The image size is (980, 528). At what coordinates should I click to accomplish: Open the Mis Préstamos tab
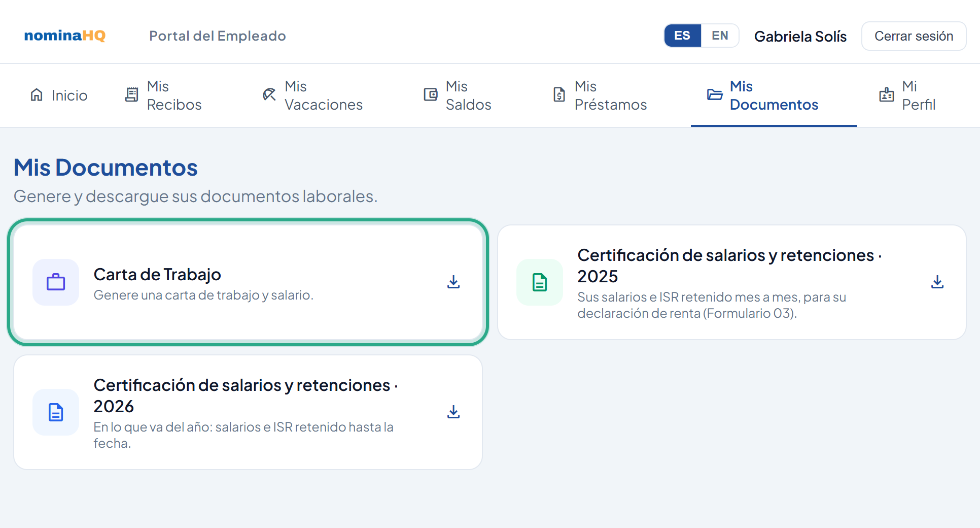pyautogui.click(x=600, y=95)
